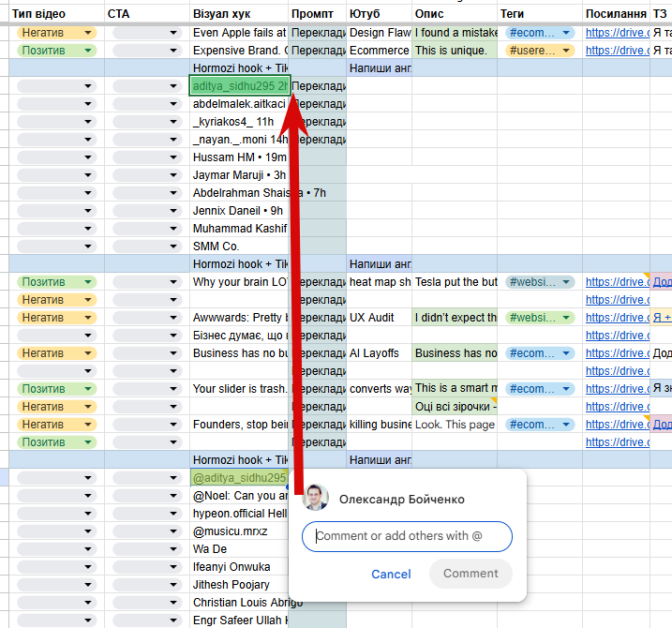Viewport: 672px width, 628px height.
Task: Select the 'Ifeanyi Onwuka' cell
Action: (x=239, y=567)
